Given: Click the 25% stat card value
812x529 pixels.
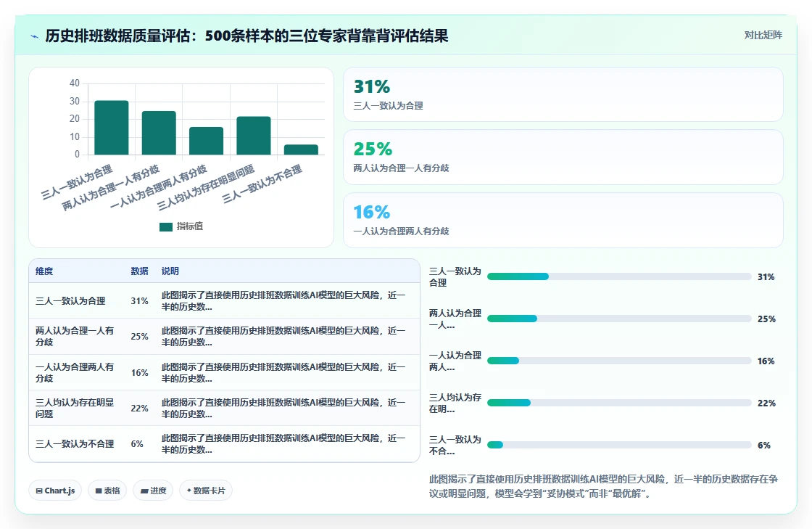Looking at the screenshot, I should [x=373, y=149].
